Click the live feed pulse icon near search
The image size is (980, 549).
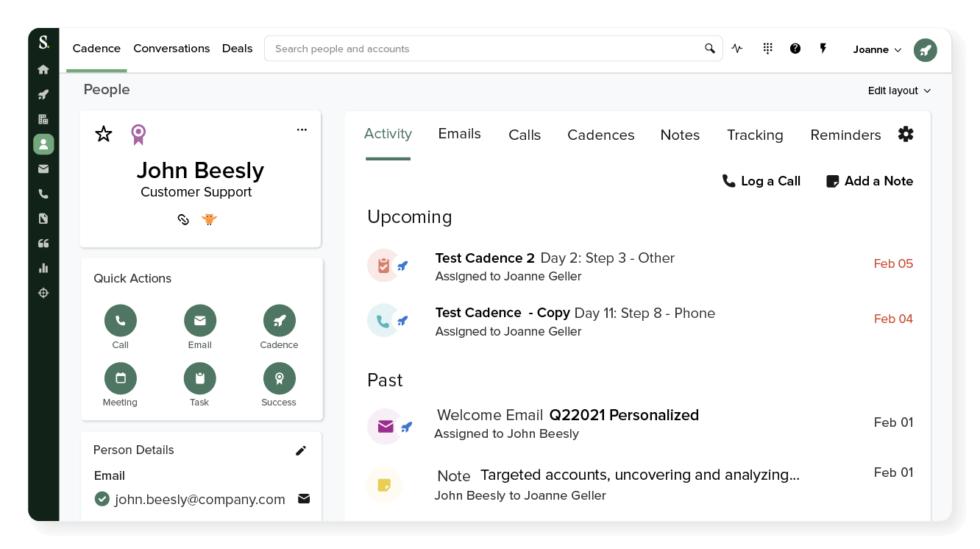[737, 48]
